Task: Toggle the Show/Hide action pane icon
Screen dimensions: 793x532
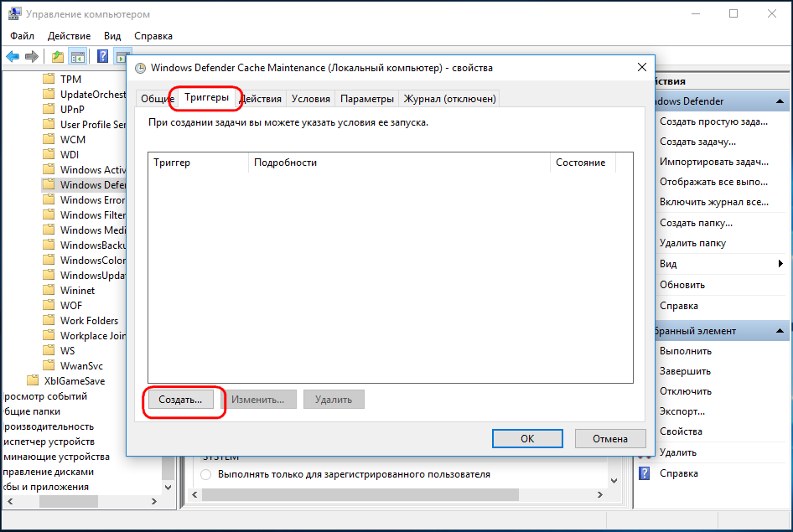Action: pos(122,57)
